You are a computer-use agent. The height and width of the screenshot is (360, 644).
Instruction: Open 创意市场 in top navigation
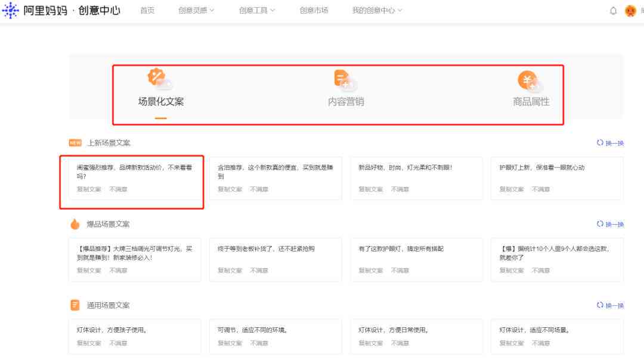tap(314, 10)
